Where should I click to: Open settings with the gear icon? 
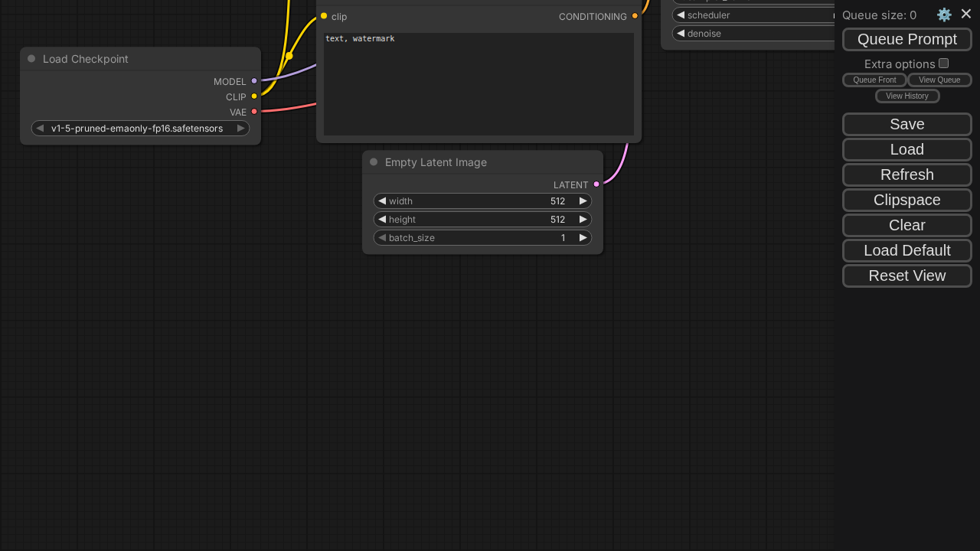(944, 15)
